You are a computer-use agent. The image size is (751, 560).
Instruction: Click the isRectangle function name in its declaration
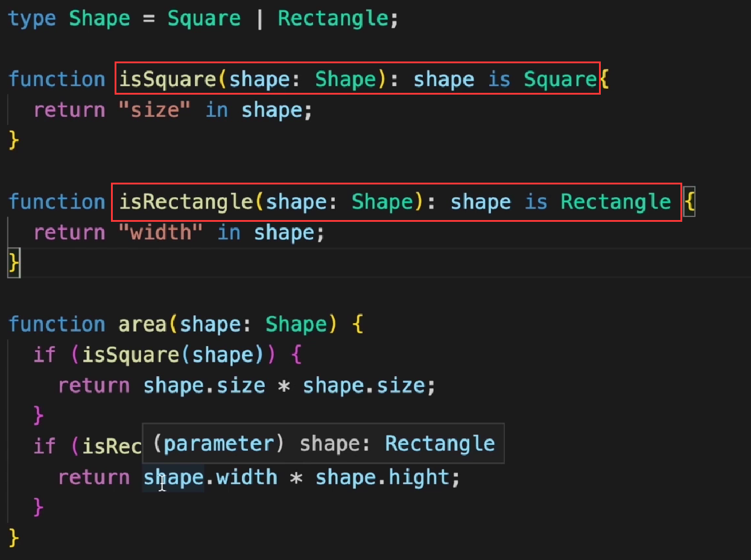[x=185, y=202]
